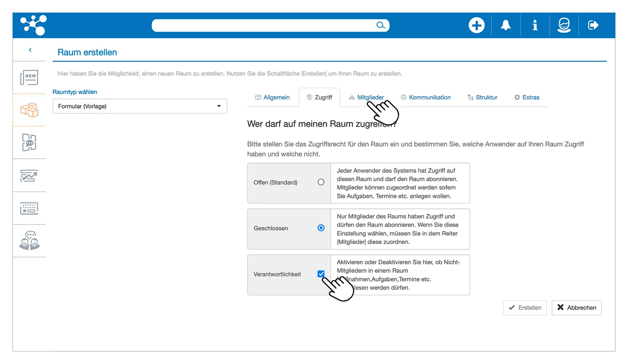Select the Geschlossen radio button
Viewport: 628px width, 364px height.
coord(321,228)
